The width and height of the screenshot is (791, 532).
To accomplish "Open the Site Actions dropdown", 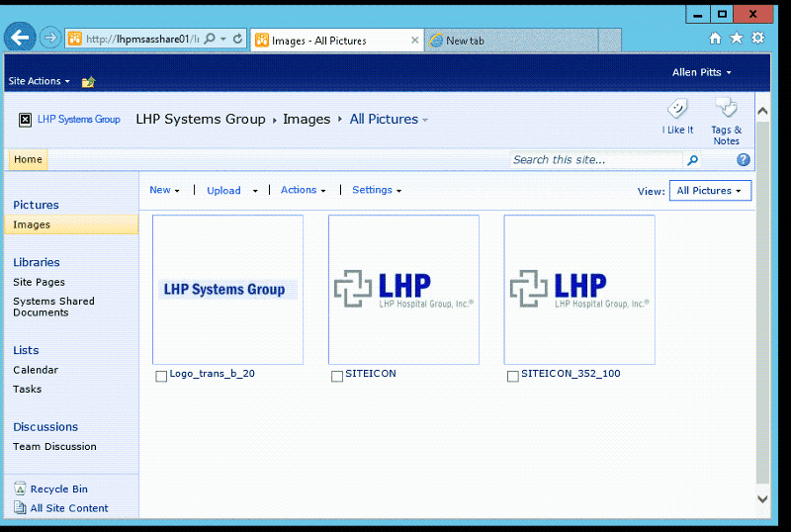I will pyautogui.click(x=39, y=81).
